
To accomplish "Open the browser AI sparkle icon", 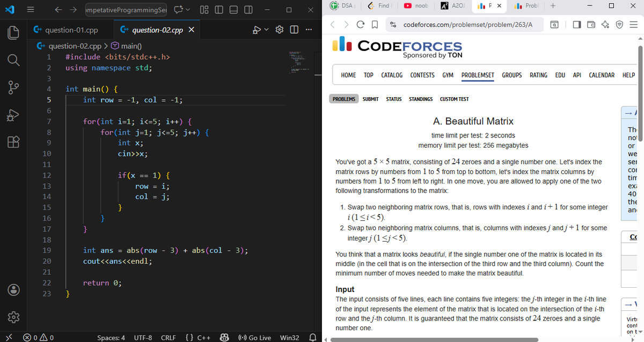I will click(605, 24).
